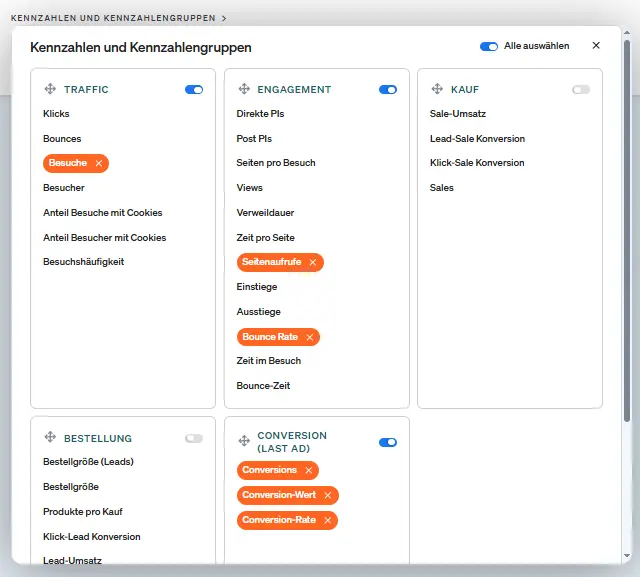Click the move handle of the Bestellung group
Viewport: 640px width, 577px height.
coord(50,437)
